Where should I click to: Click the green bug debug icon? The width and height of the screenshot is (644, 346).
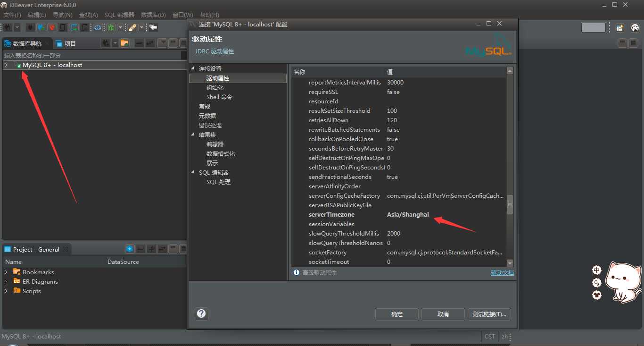(111, 27)
